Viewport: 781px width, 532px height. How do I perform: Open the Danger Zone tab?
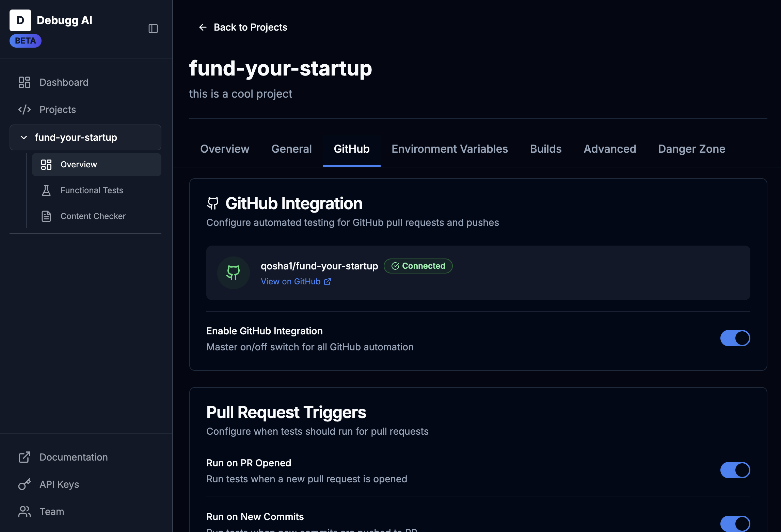(x=691, y=149)
